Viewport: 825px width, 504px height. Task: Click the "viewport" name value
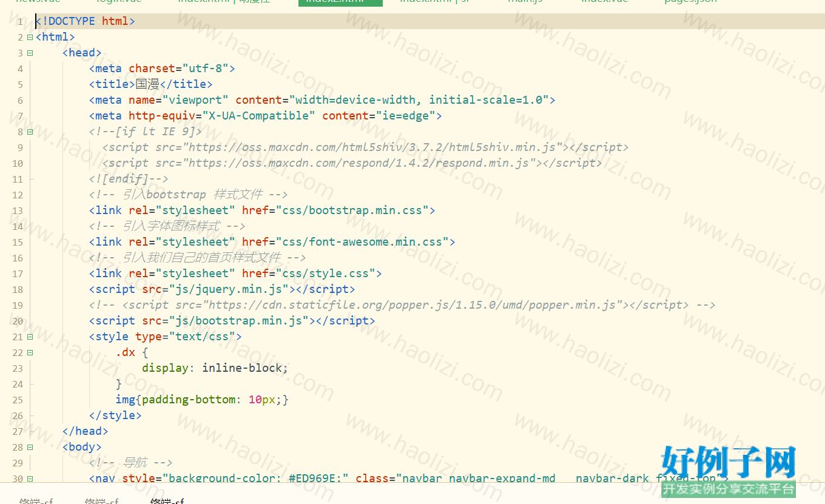(x=195, y=100)
